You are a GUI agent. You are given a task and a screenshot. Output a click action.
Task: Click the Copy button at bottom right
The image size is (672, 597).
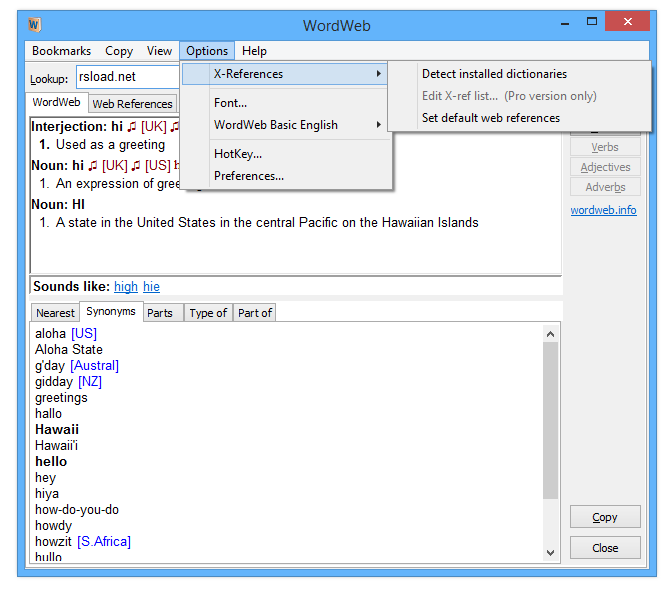[x=605, y=517]
